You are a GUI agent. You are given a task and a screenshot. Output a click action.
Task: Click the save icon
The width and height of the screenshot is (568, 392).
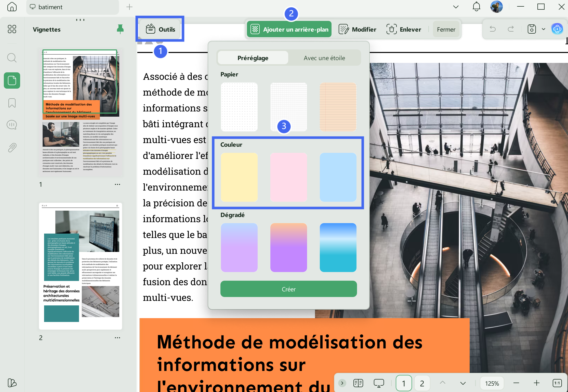[x=532, y=29]
